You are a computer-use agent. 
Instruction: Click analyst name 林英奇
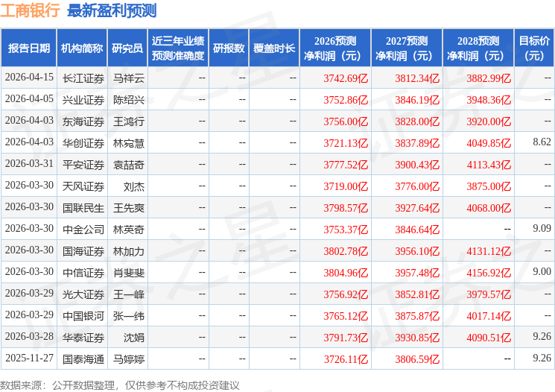[128, 230]
